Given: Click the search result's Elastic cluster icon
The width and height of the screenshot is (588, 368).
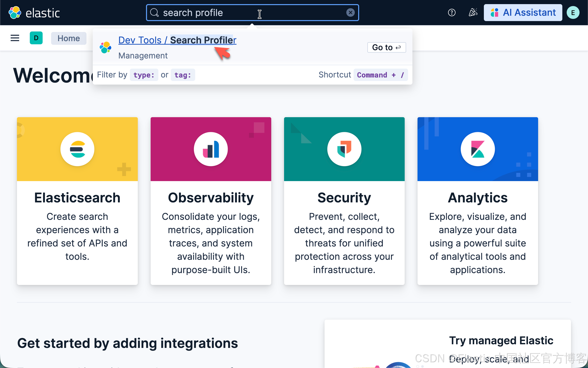Looking at the screenshot, I should pyautogui.click(x=105, y=47).
